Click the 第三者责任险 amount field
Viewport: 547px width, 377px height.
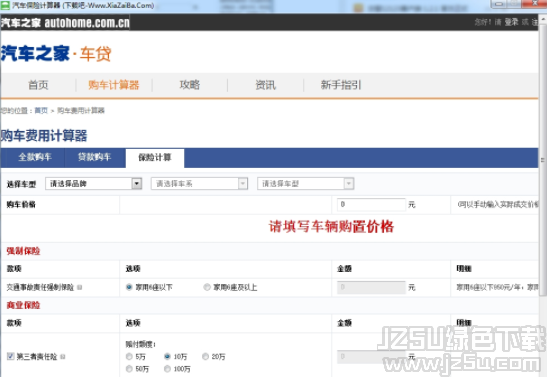(x=371, y=357)
